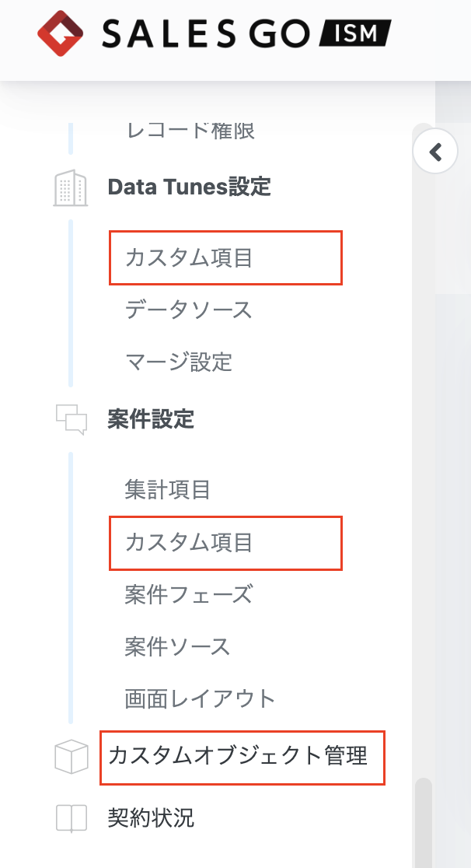Collapse the Data Tunes設定 section heading

coord(190,187)
